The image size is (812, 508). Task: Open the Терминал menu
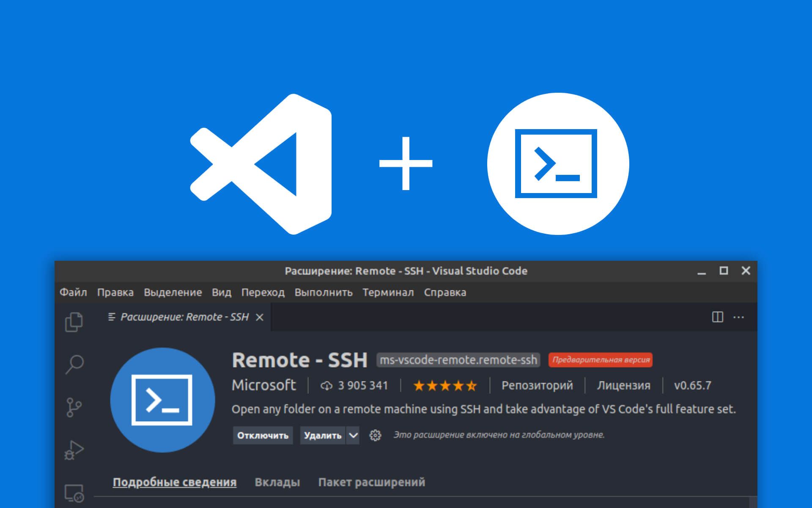click(388, 293)
